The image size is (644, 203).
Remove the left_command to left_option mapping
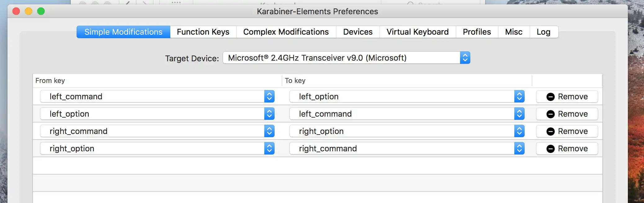point(567,96)
